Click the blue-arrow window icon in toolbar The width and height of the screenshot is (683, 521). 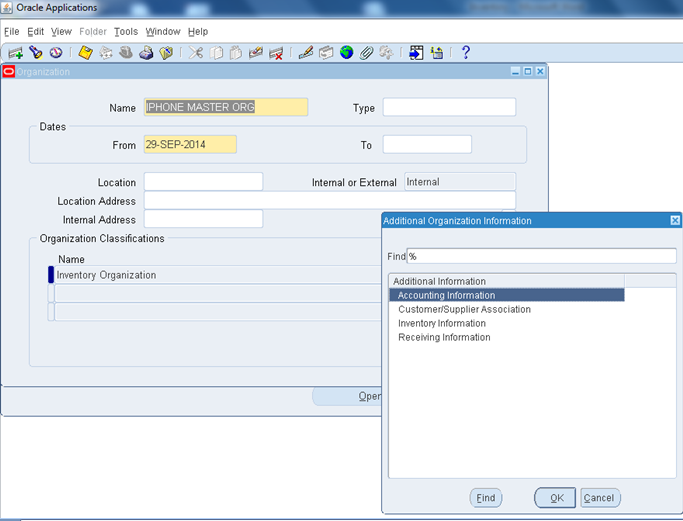point(416,53)
